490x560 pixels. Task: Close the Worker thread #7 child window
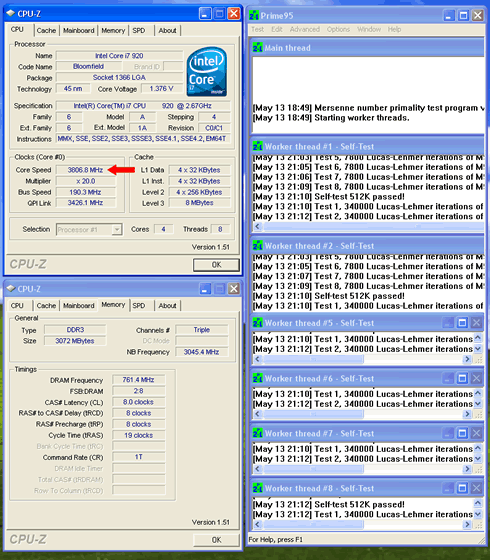476,433
